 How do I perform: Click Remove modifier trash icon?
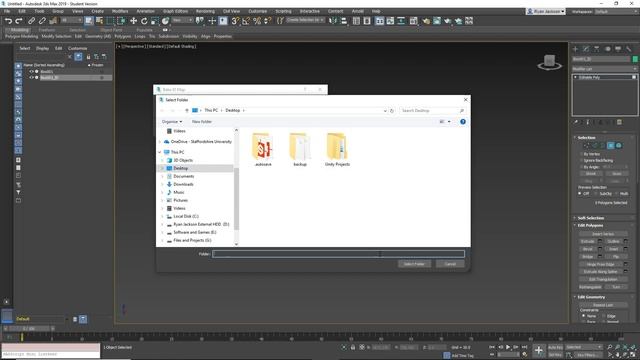[x=619, y=122]
